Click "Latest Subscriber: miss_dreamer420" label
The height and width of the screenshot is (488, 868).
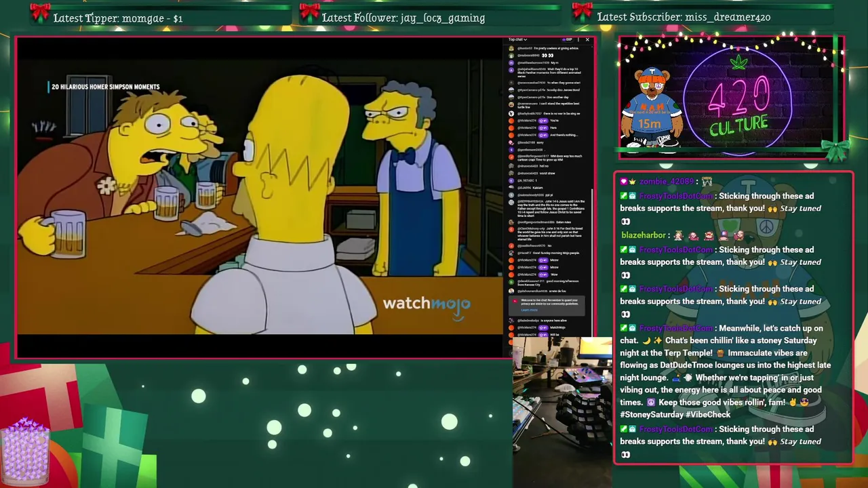click(684, 18)
